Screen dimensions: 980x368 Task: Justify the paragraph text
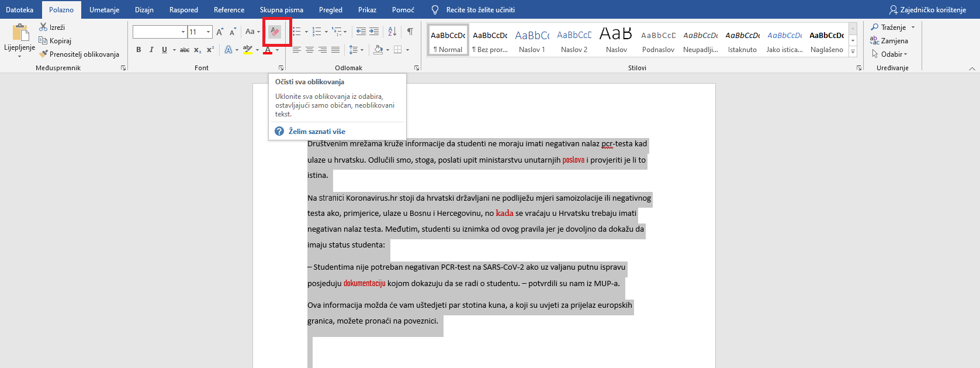click(x=335, y=50)
